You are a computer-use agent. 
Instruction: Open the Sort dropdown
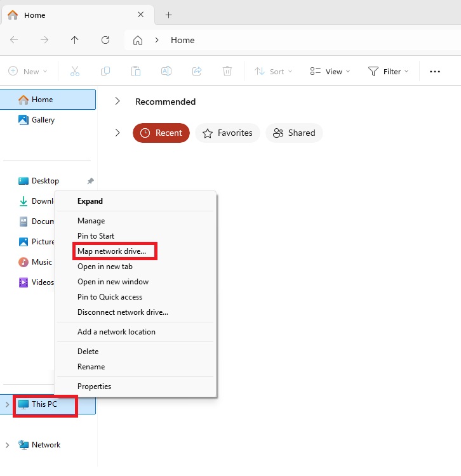click(x=274, y=72)
